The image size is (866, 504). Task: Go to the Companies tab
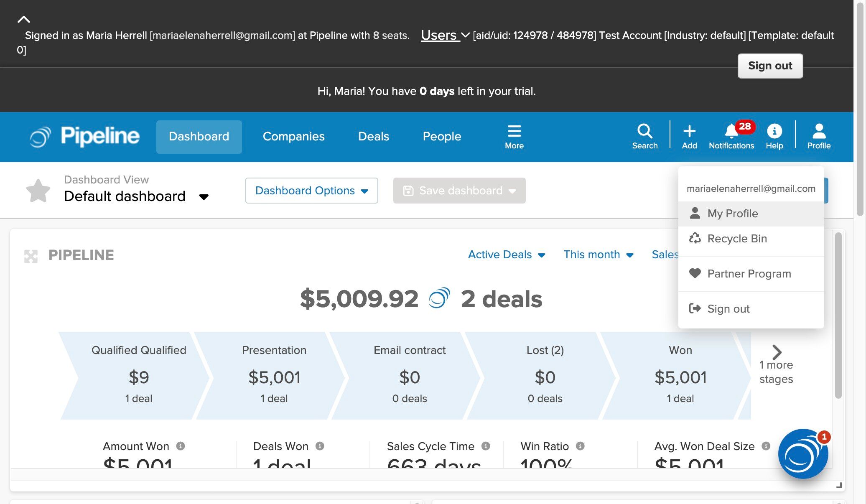coord(293,137)
